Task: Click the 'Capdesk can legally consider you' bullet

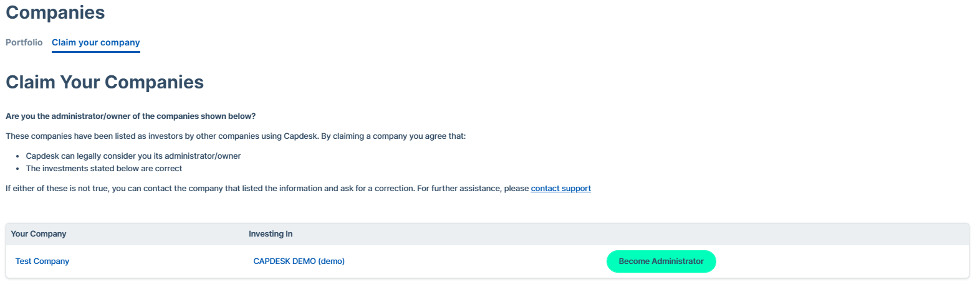Action: point(133,156)
